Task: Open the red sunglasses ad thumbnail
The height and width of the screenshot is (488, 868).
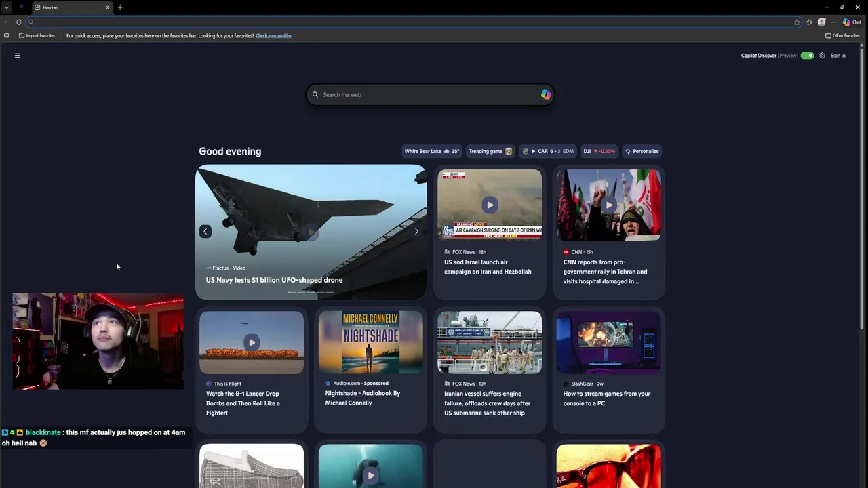Action: point(608,466)
